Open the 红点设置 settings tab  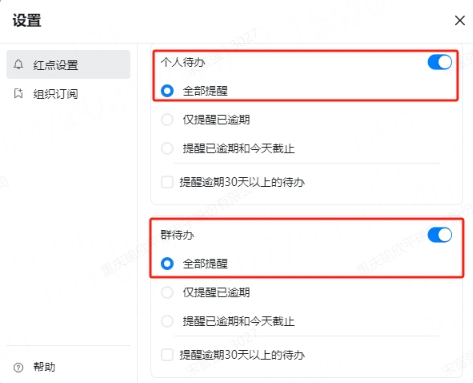[68, 64]
